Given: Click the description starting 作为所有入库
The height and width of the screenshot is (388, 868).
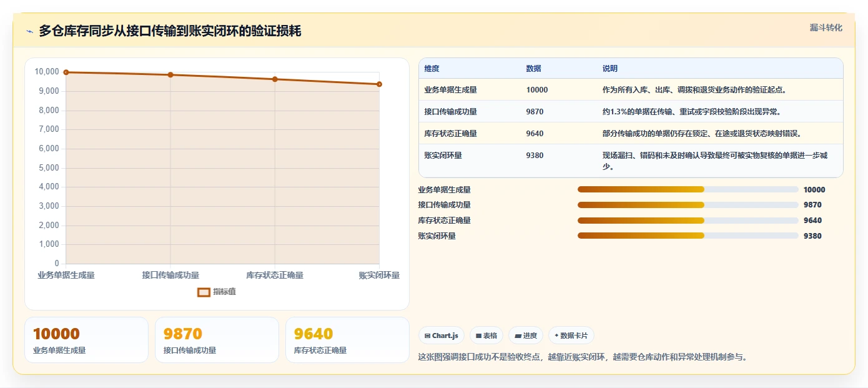Looking at the screenshot, I should click(694, 90).
